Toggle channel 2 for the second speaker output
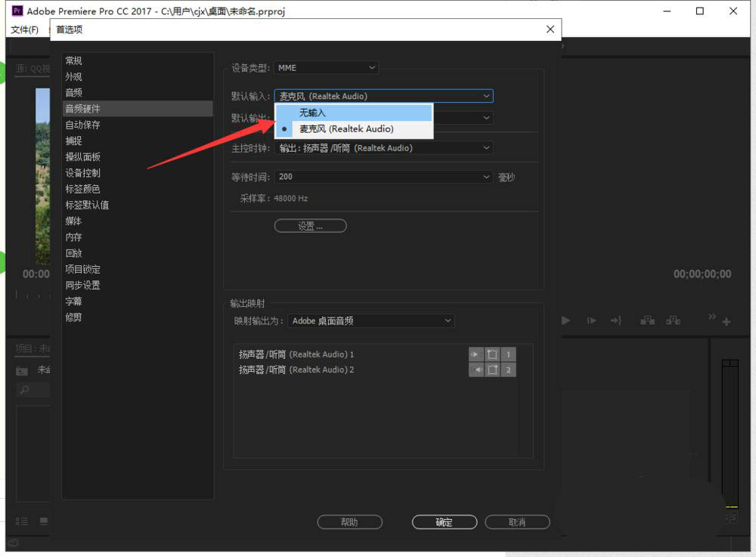756x557 pixels. pos(509,370)
